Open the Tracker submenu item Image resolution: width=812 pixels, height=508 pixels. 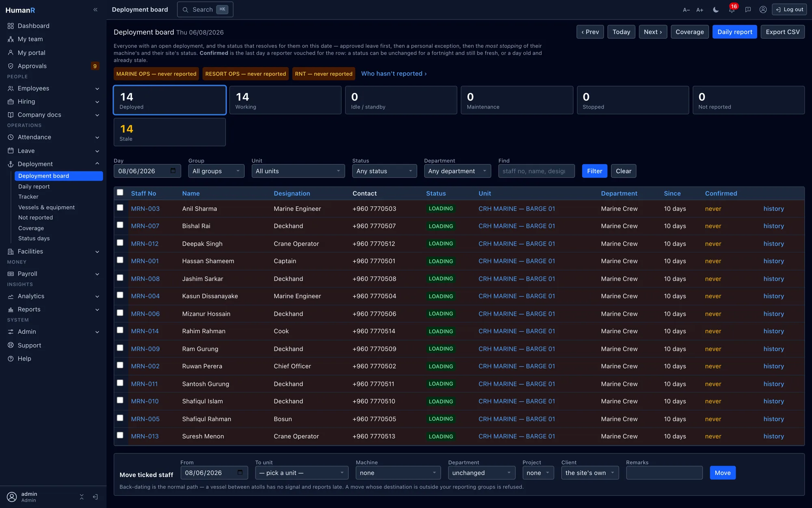coord(28,197)
